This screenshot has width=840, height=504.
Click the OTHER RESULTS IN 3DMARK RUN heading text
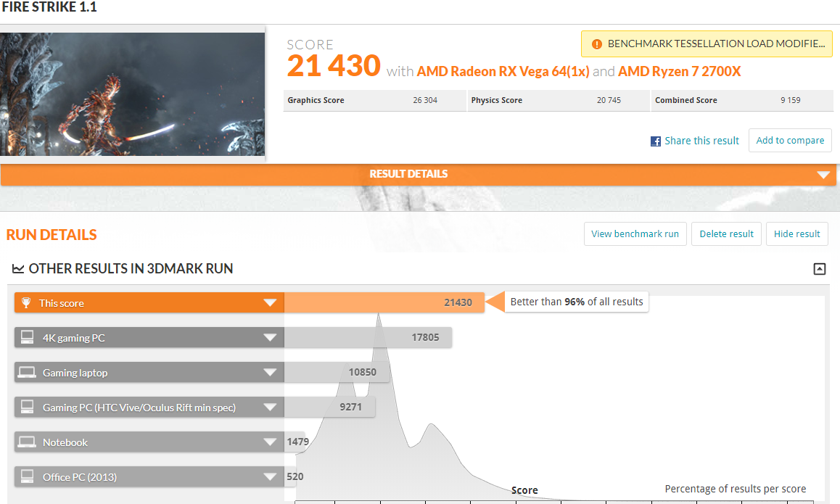tap(131, 269)
